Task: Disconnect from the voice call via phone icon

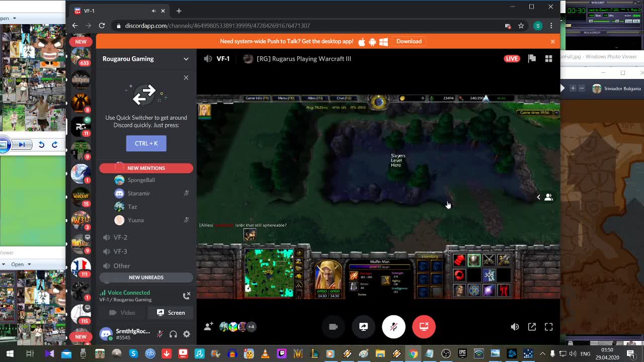Action: point(187,296)
